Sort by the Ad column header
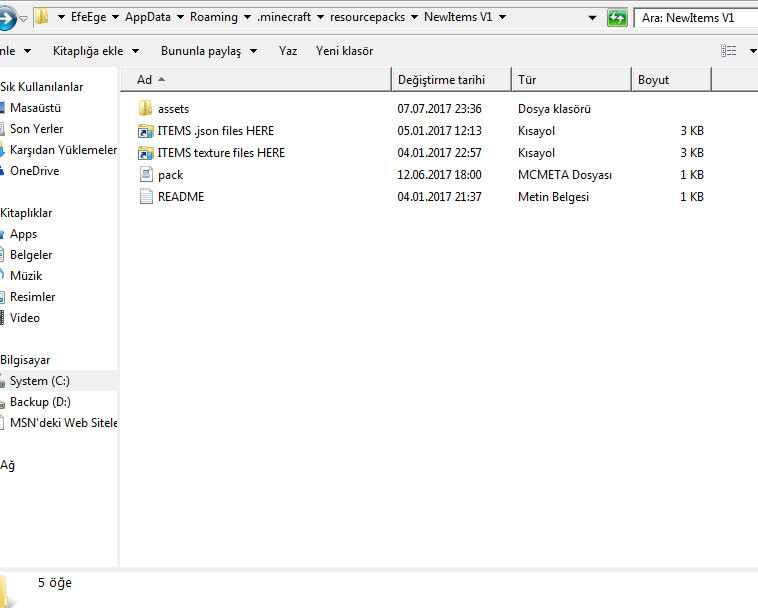 [256, 80]
